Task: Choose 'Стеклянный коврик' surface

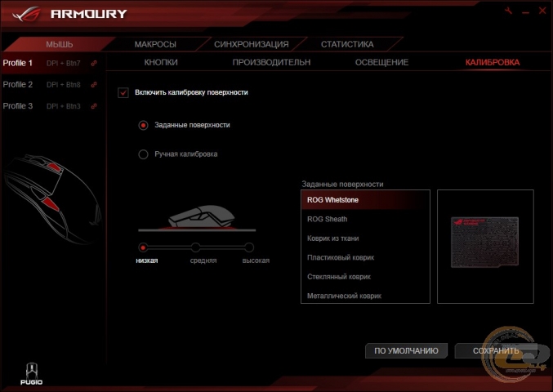Action: tap(365, 277)
